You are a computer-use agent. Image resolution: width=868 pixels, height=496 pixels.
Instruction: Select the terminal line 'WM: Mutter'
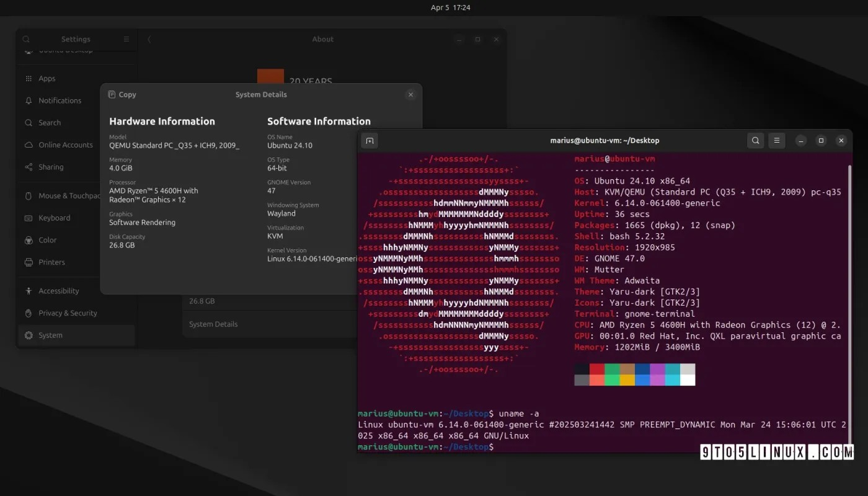(599, 270)
